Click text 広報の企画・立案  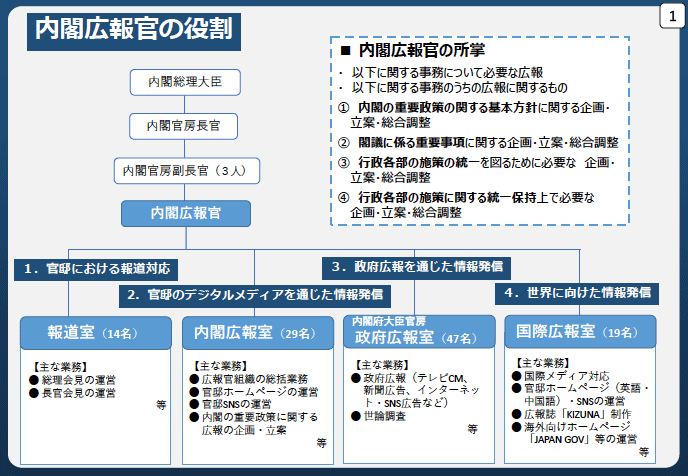[244, 430]
